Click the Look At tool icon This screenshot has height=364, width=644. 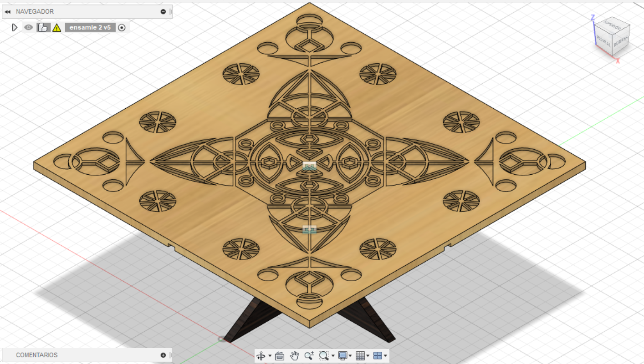tap(280, 356)
